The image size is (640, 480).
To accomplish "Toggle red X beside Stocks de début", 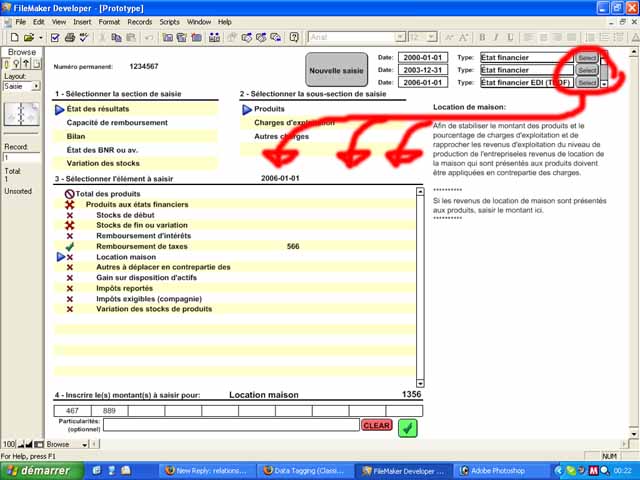I will point(70,215).
